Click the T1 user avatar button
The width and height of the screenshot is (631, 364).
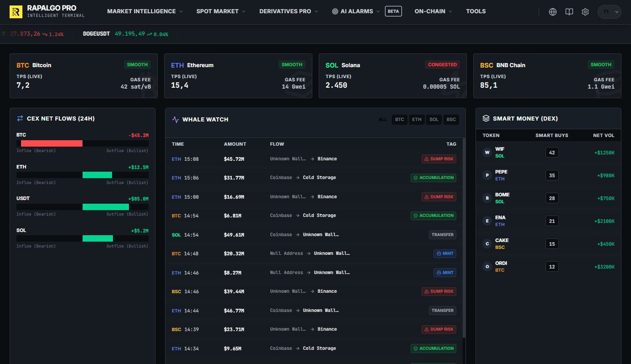(x=609, y=12)
